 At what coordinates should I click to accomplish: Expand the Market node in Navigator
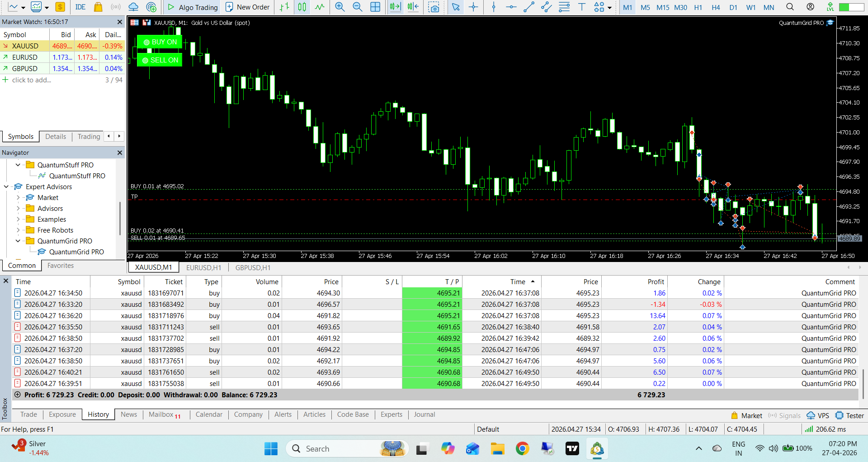click(x=18, y=197)
